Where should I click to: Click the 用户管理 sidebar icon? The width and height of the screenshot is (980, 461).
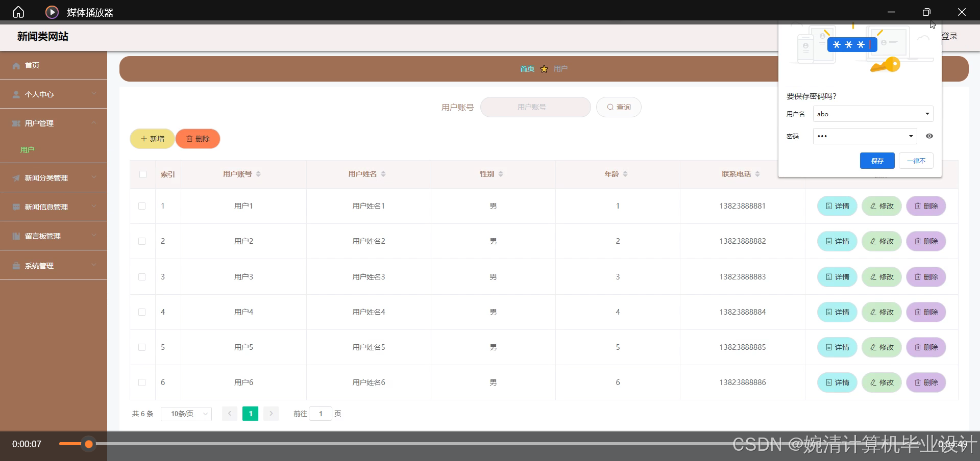[16, 123]
